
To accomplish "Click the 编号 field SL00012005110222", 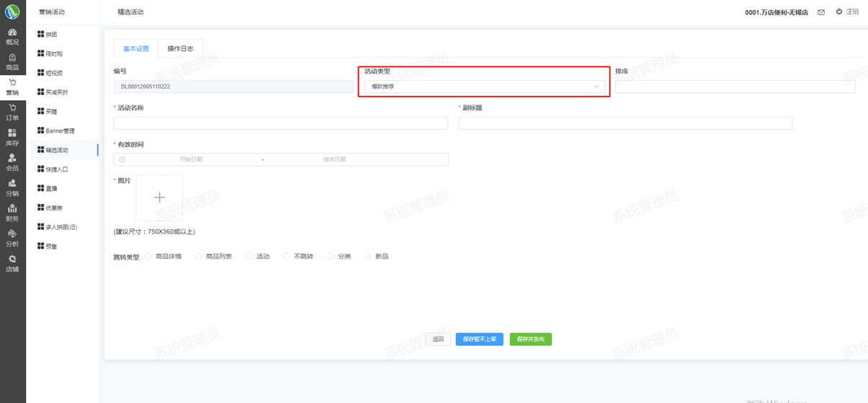I will [x=233, y=87].
